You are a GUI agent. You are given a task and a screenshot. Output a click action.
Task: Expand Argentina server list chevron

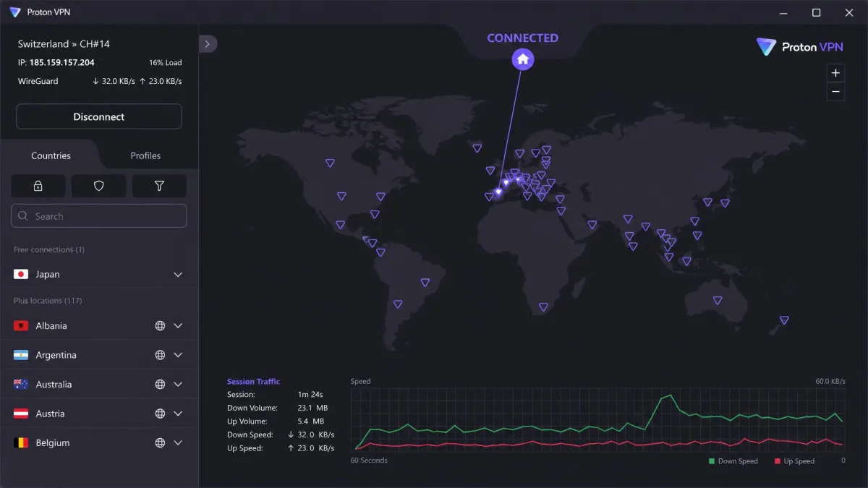[178, 355]
